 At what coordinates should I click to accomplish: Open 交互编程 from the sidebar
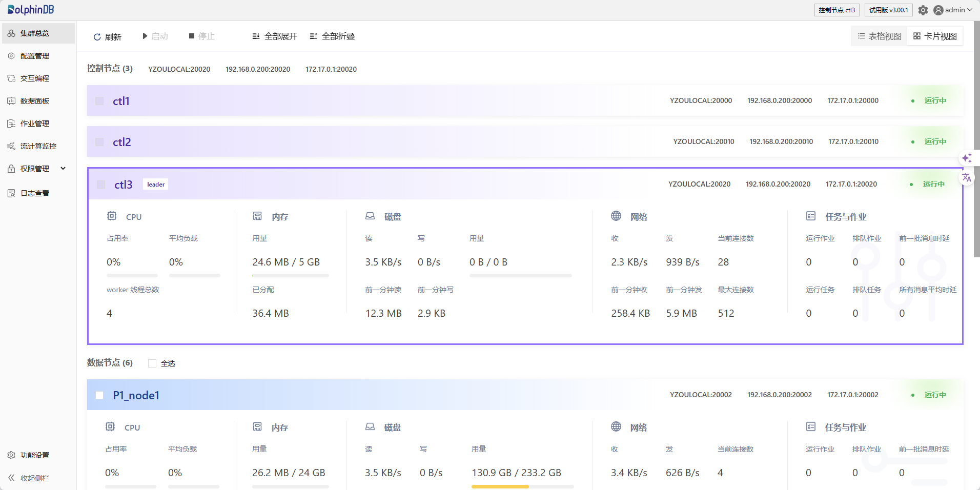pos(35,78)
